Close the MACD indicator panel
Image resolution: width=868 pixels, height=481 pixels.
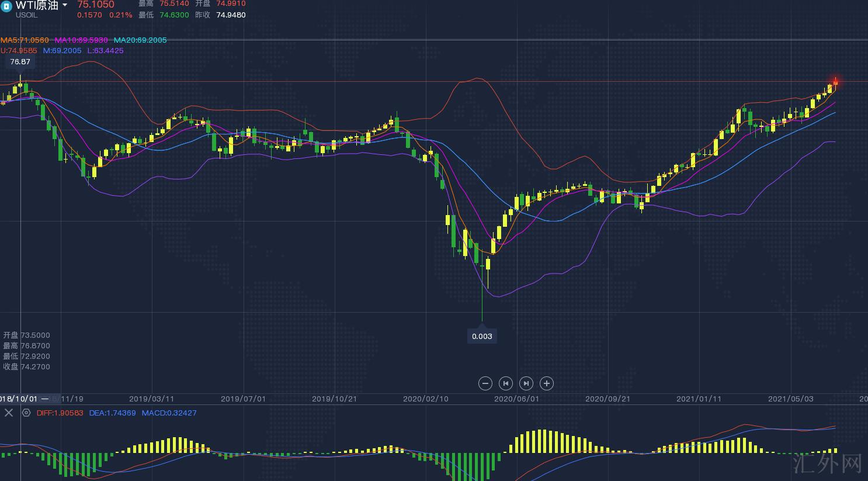pos(9,413)
